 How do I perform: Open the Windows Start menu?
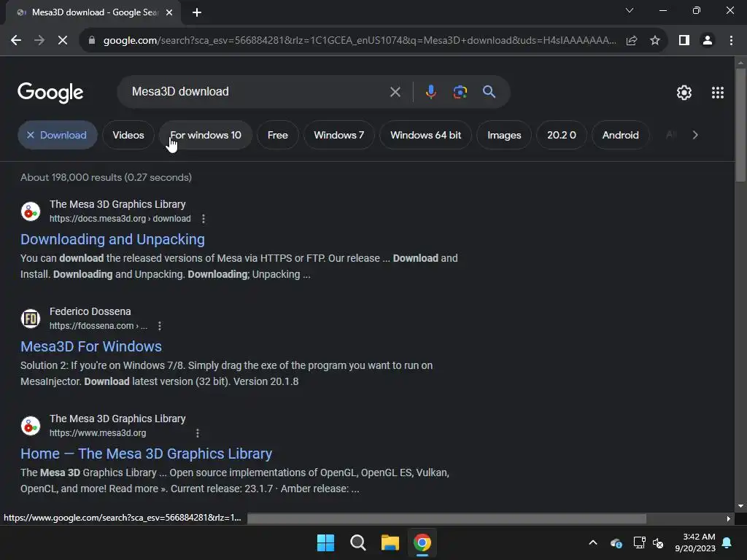[326, 542]
